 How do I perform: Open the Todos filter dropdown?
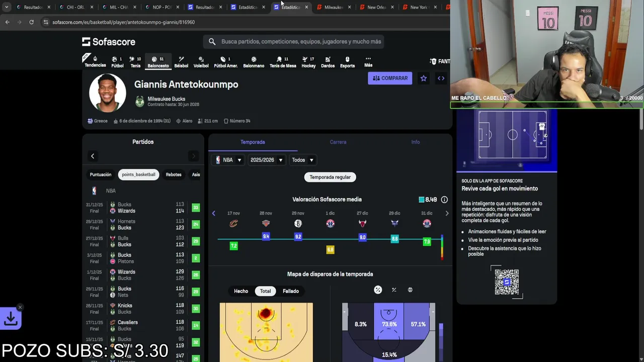tap(303, 160)
